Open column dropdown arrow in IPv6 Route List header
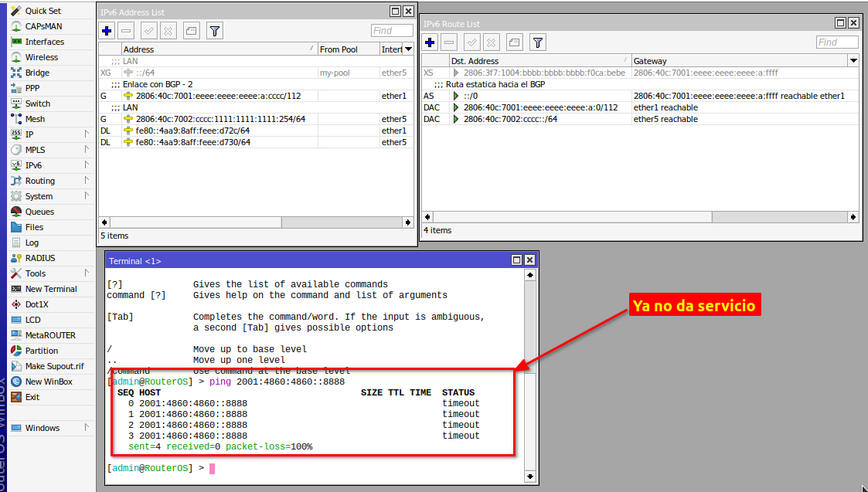This screenshot has height=492, width=868. (853, 60)
